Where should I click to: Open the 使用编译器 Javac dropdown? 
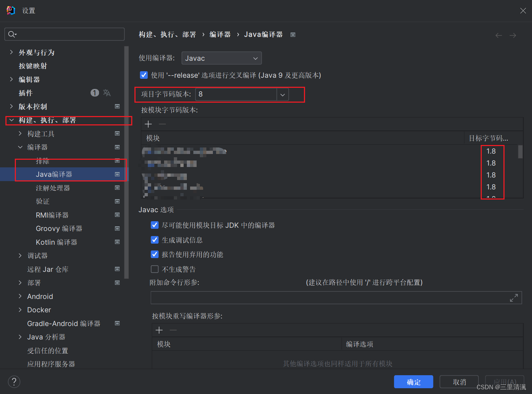click(x=222, y=58)
